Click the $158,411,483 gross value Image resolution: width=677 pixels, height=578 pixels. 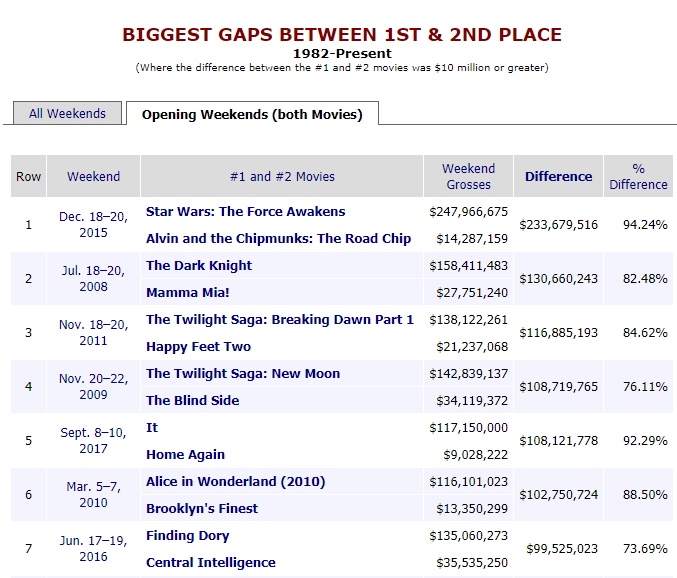point(468,265)
